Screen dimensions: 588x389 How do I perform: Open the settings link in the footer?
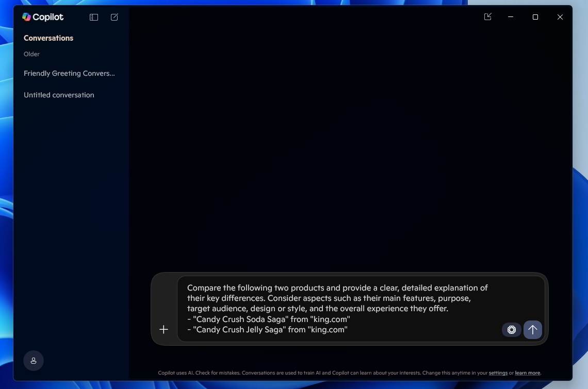(498, 373)
